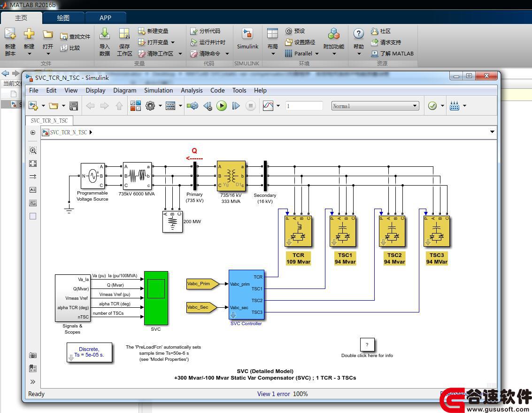Click 了解 MATLAB in the ribbon
Screen dimensions: 532x413
coord(393,53)
